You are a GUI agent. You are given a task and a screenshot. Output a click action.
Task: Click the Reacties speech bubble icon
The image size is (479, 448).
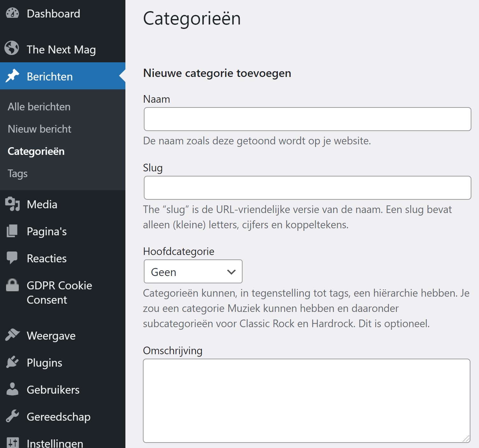click(12, 258)
